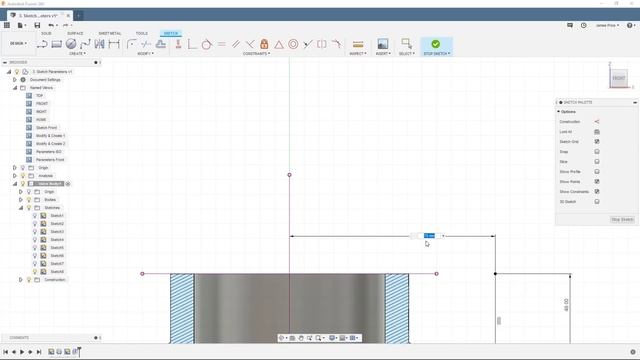Screen dimensions: 640x360
Task: Switch to the Surface tab
Action: pyautogui.click(x=75, y=33)
